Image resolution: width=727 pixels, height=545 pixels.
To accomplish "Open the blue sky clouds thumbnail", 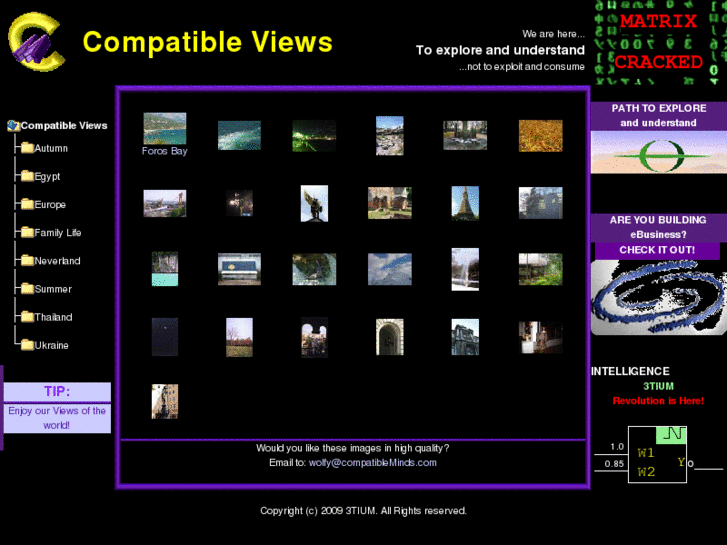I will [389, 269].
